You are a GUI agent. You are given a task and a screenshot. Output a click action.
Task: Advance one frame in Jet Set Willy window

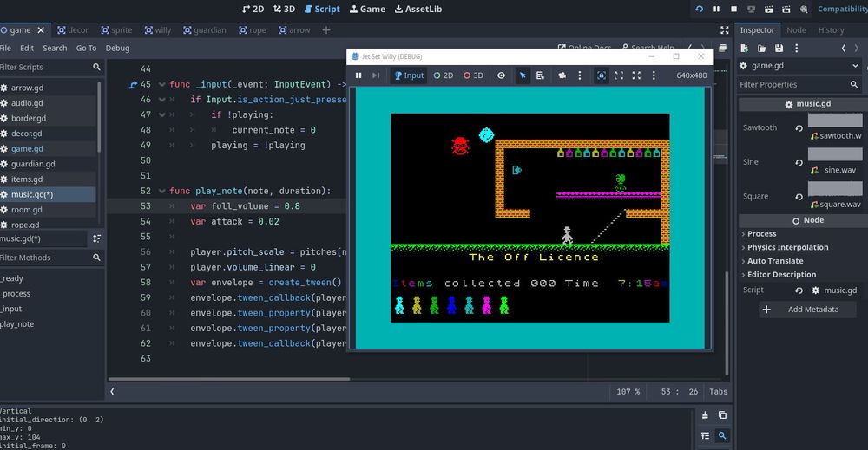tap(376, 75)
